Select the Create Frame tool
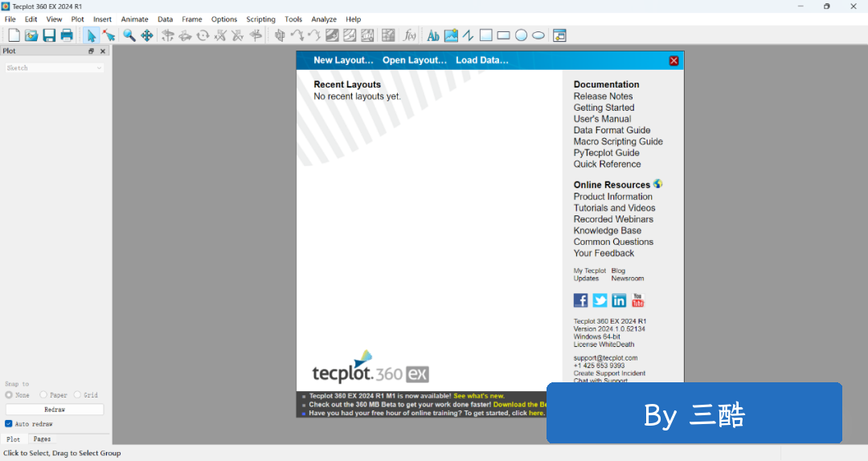This screenshot has height=461, width=868. coord(559,35)
